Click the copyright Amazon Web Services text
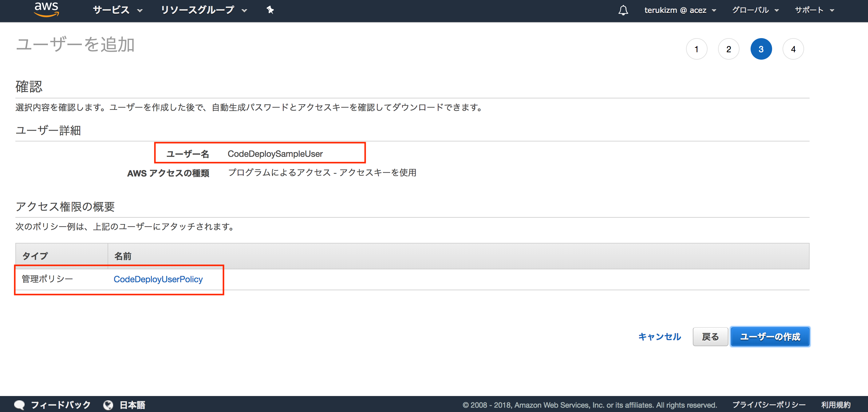868x412 pixels. click(590, 405)
